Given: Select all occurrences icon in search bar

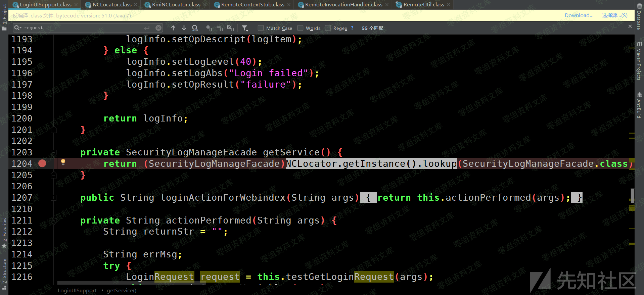Looking at the screenshot, I should pos(231,28).
